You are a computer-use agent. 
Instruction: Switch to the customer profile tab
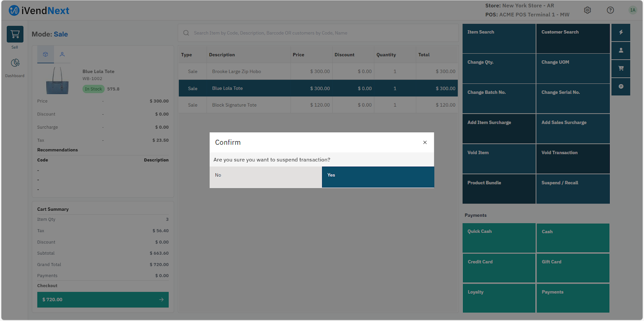pyautogui.click(x=62, y=54)
